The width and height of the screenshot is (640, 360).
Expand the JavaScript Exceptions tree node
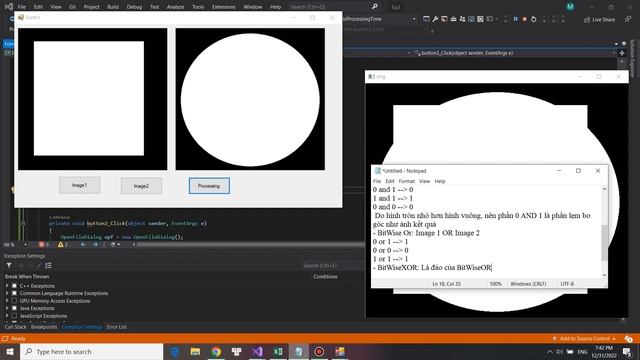click(x=7, y=316)
